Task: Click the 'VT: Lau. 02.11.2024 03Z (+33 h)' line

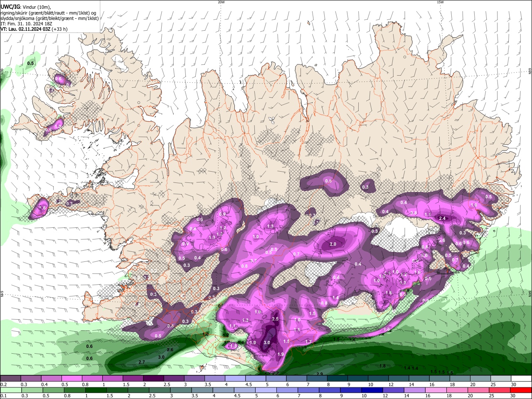Action: click(x=34, y=29)
